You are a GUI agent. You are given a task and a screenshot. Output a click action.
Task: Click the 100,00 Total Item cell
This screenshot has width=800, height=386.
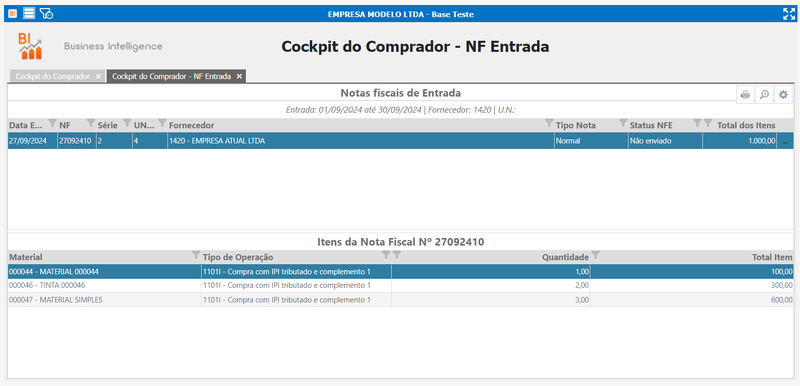(x=692, y=272)
